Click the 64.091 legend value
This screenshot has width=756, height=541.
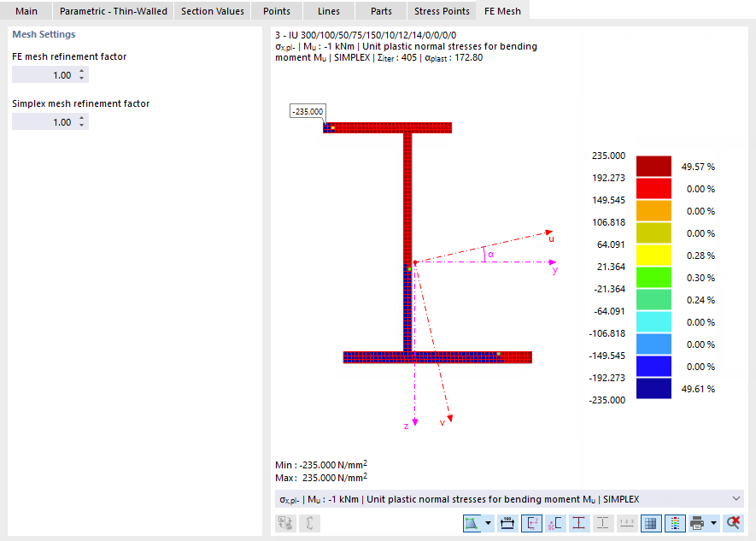click(x=611, y=244)
